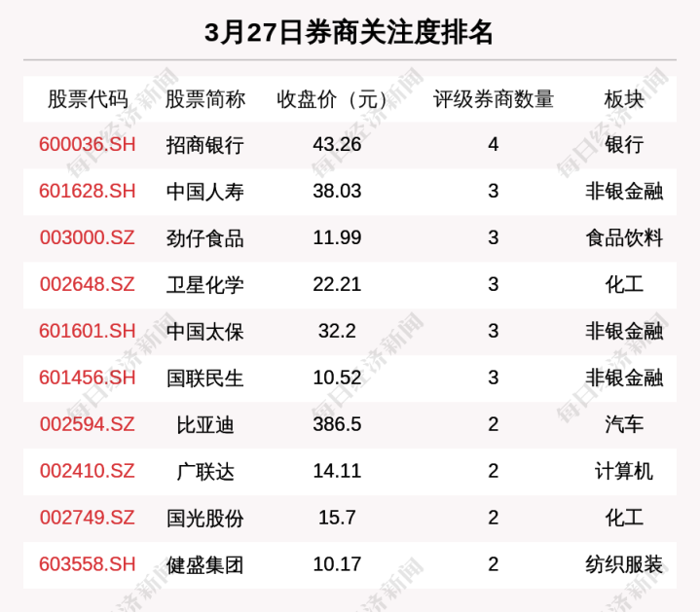Select closing price 43.26
Screen dimensions: 700x612
pyautogui.click(x=337, y=145)
